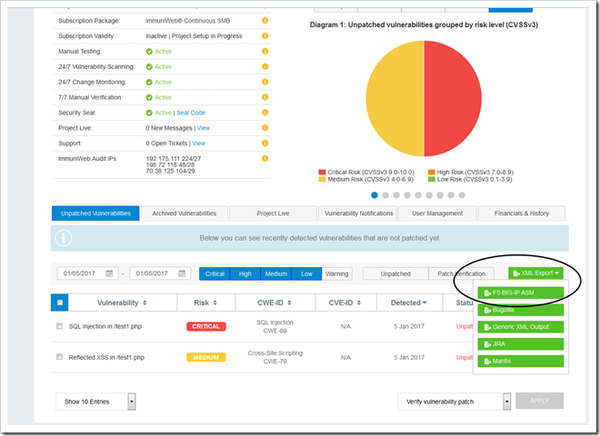Click info icon beside Subscription Package row
The width and height of the screenshot is (600, 436).
pyautogui.click(x=265, y=20)
